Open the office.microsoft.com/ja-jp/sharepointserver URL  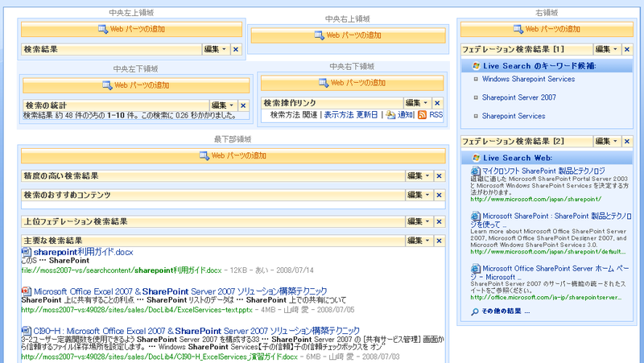pos(546,297)
